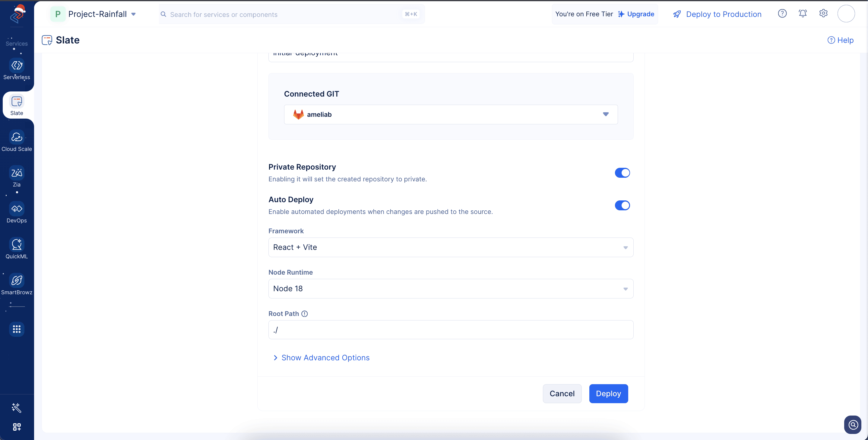Screen dimensions: 868x440
Task: Click the Root Path input field
Action: tap(451, 330)
